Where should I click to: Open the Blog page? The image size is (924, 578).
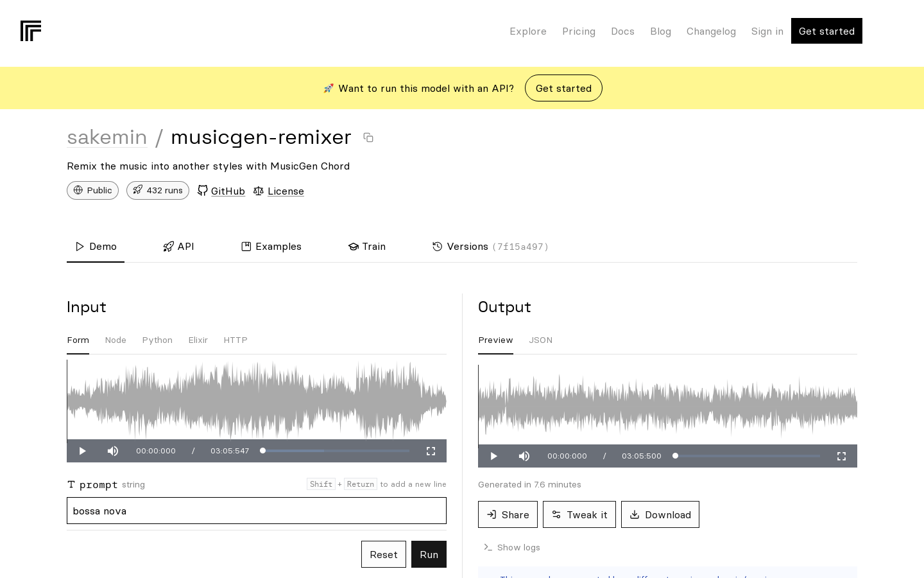(x=660, y=31)
